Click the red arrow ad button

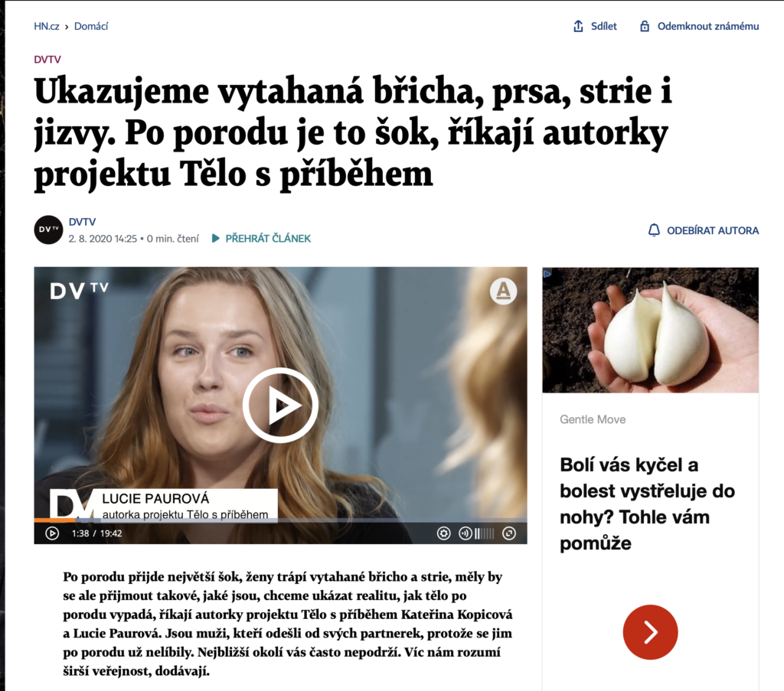pyautogui.click(x=650, y=632)
